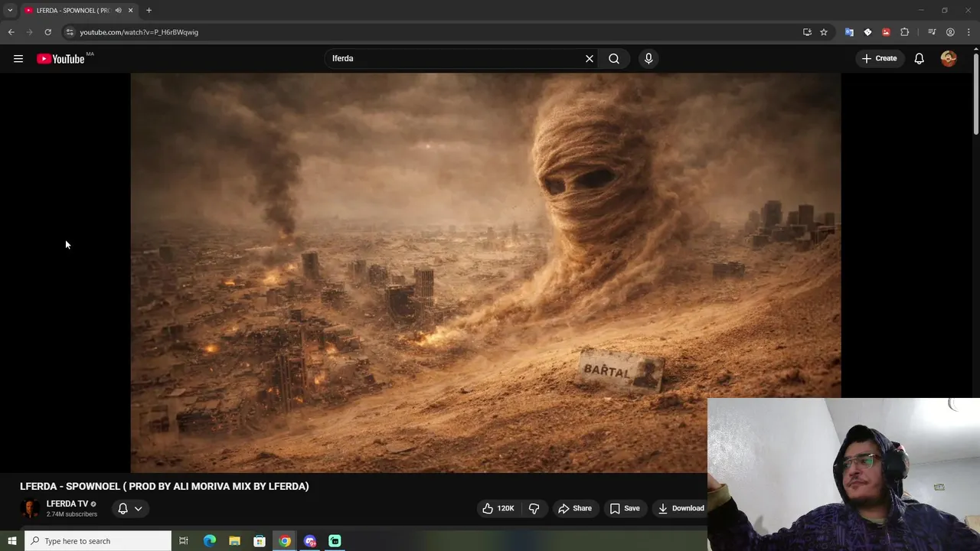
Task: Go to YouTube home via logo
Action: pos(60,59)
